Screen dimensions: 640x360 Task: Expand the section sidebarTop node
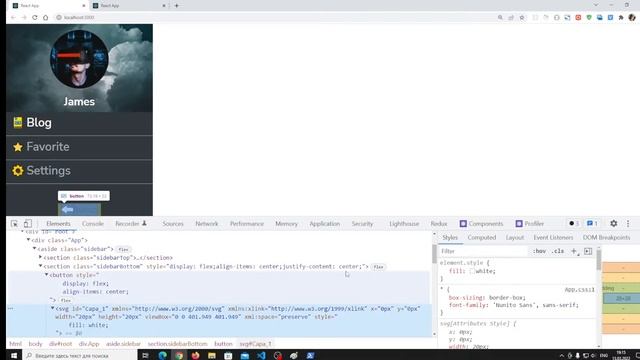pyautogui.click(x=40, y=258)
